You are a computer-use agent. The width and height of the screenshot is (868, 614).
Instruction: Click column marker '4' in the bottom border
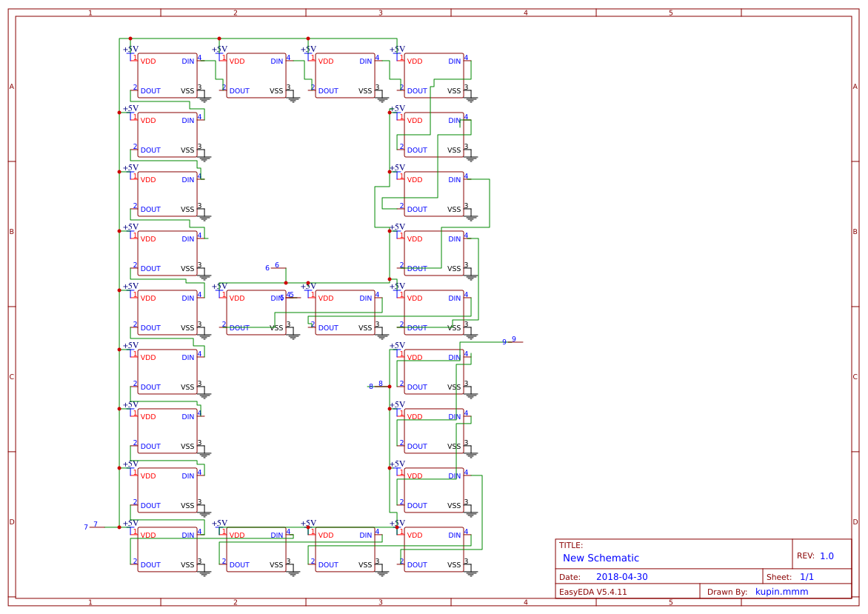[x=525, y=602]
